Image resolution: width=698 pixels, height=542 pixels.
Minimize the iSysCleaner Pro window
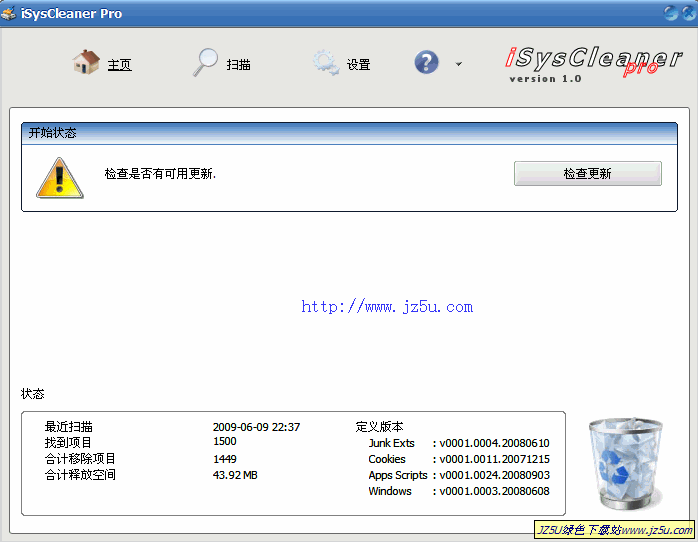(671, 13)
